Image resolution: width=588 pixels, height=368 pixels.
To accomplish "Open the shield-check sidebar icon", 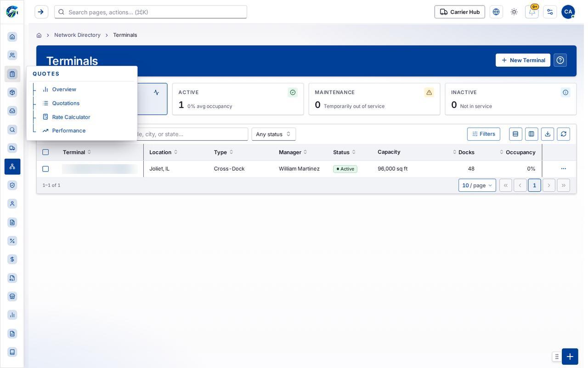I will [x=12, y=185].
